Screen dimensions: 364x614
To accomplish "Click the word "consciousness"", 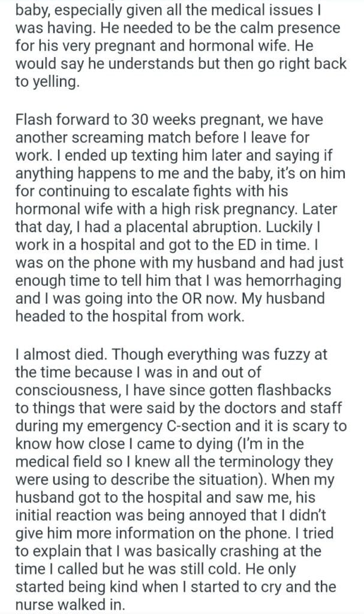I will (x=74, y=390).
